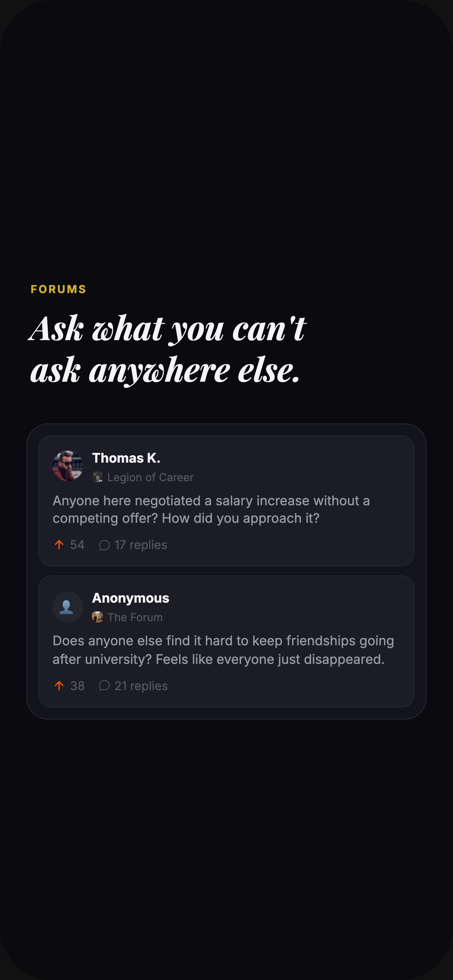453x980 pixels.
Task: Upvote Thomas K.'s salary post arrow
Action: pyautogui.click(x=59, y=545)
